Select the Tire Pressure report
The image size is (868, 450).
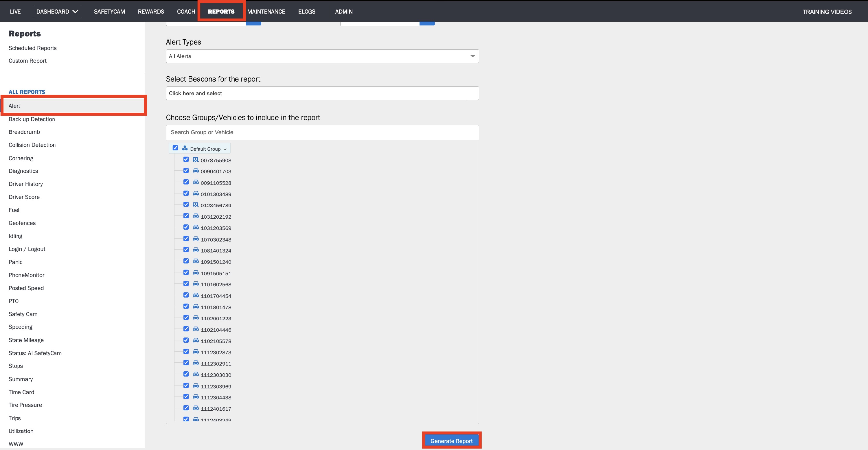(x=25, y=405)
